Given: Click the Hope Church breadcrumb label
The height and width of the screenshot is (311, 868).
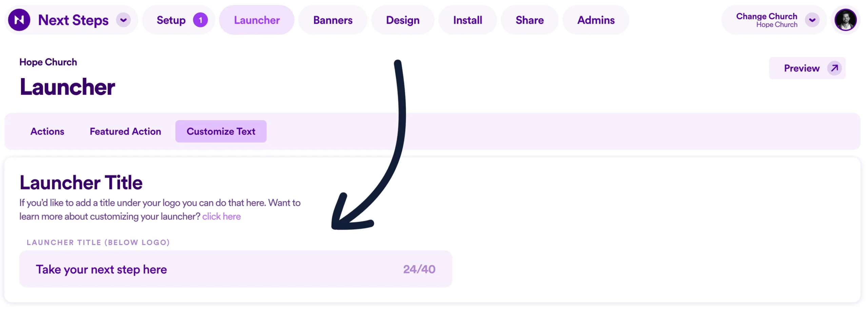Looking at the screenshot, I should click(x=48, y=62).
